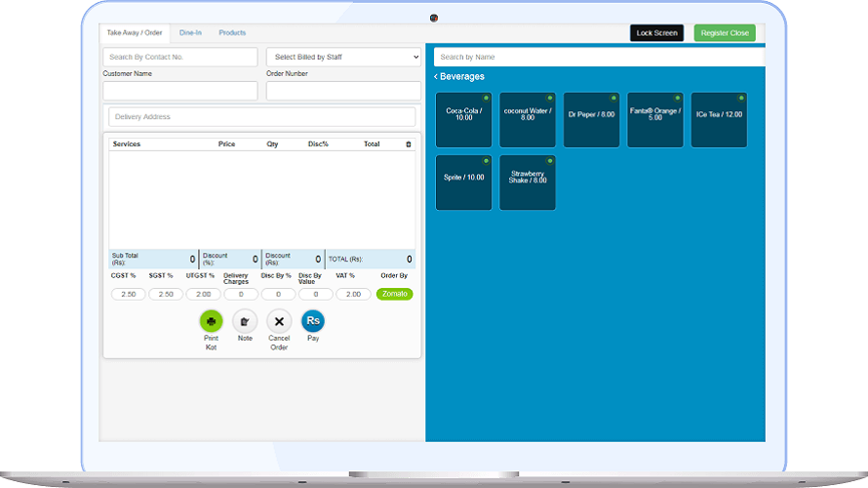Click the UTGST % value field
This screenshot has width=868, height=488.
203,294
